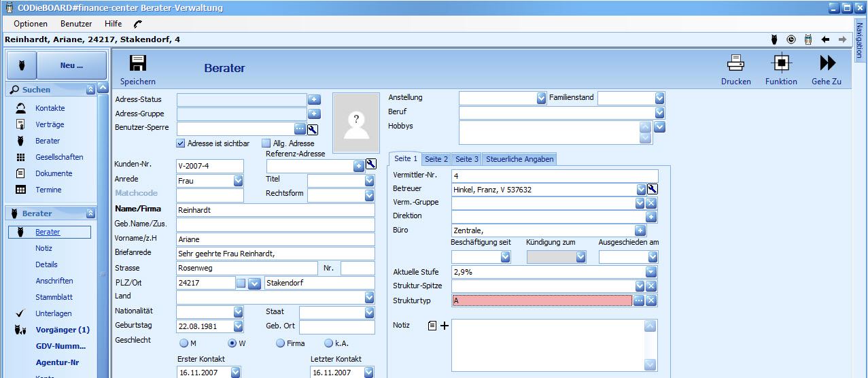Open the Anrede dropdown
868x378 pixels.
coord(238,181)
